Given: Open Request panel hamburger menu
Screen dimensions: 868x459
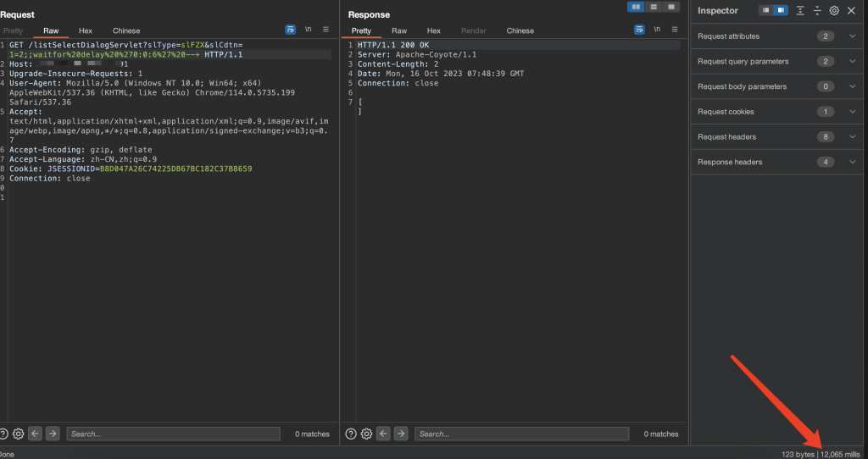Looking at the screenshot, I should point(325,30).
